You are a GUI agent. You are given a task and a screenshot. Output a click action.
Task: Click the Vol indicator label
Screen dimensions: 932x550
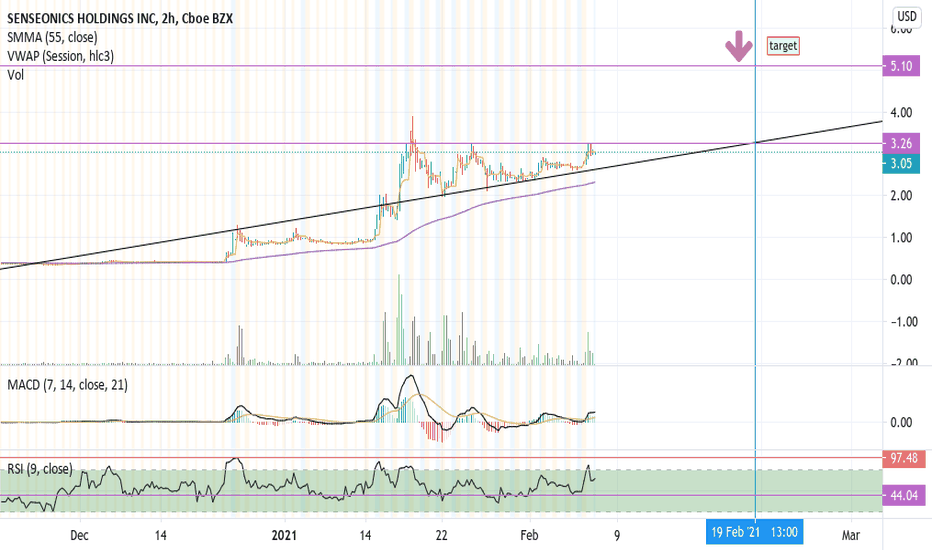15,75
